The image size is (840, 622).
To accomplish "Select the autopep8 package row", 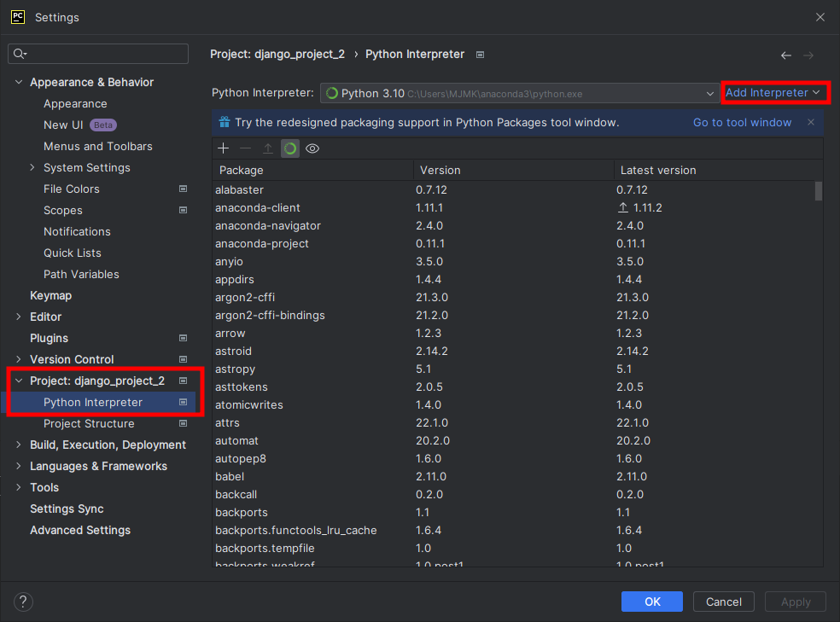I will 513,459.
